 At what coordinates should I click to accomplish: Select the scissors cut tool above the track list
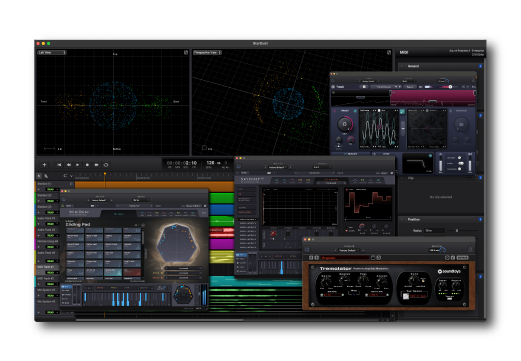(x=46, y=176)
